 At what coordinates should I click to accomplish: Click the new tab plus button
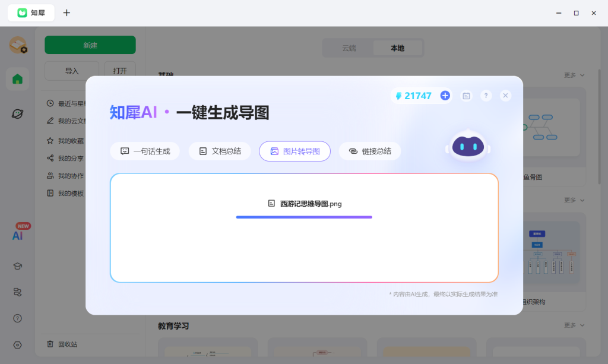66,13
